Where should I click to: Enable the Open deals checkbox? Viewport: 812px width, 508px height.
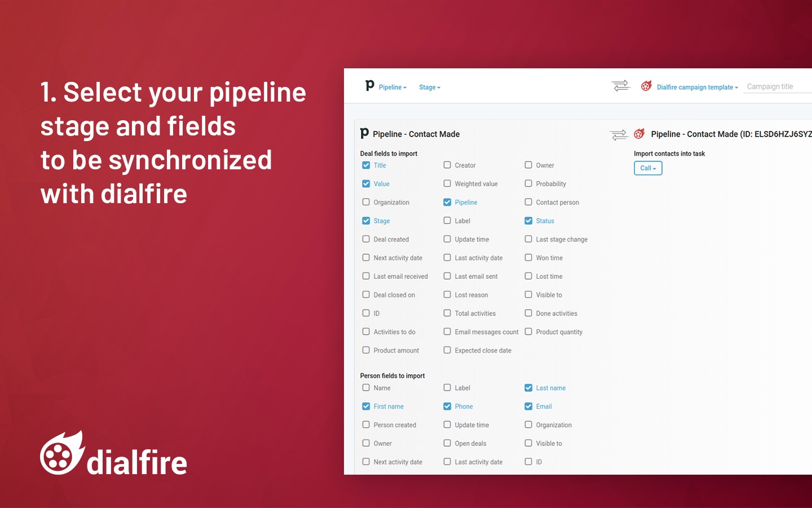point(447,444)
